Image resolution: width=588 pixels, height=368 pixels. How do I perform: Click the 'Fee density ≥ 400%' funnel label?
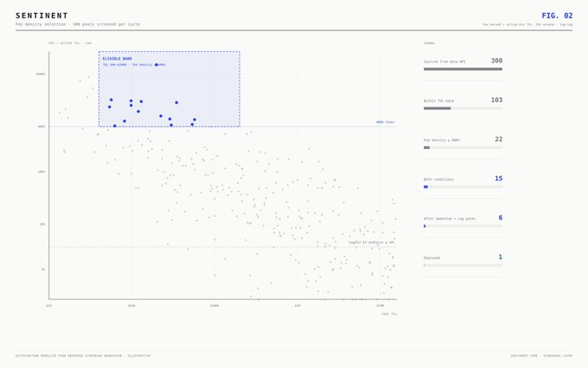pos(441,140)
